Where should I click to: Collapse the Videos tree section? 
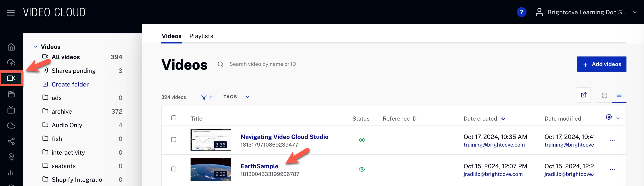pyautogui.click(x=36, y=47)
